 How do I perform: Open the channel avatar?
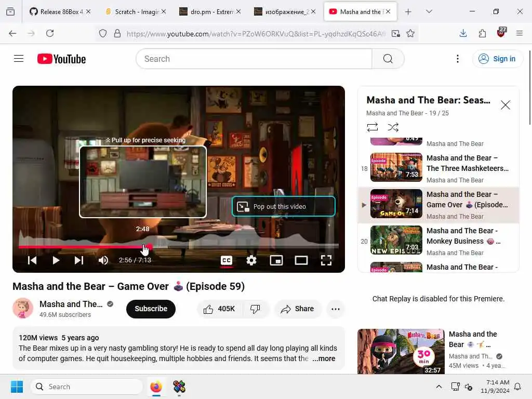(23, 308)
